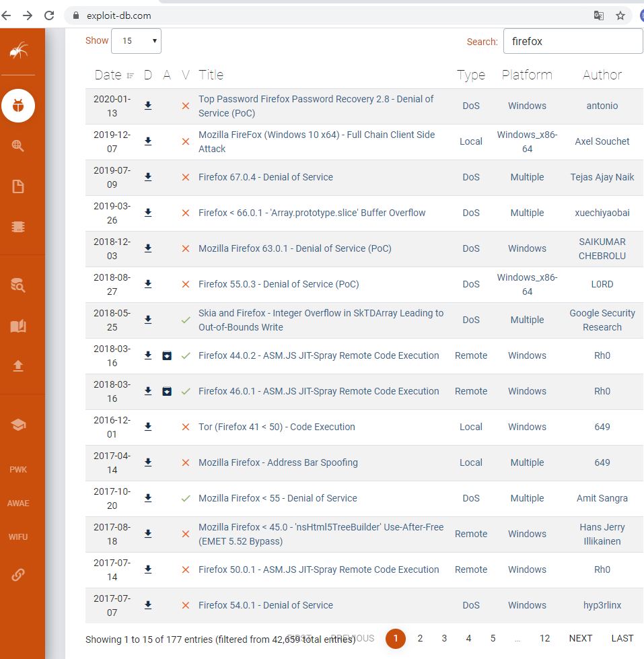Download the Array.prototype.slice Buffer Overflow exploit
The height and width of the screenshot is (659, 644).
point(148,213)
